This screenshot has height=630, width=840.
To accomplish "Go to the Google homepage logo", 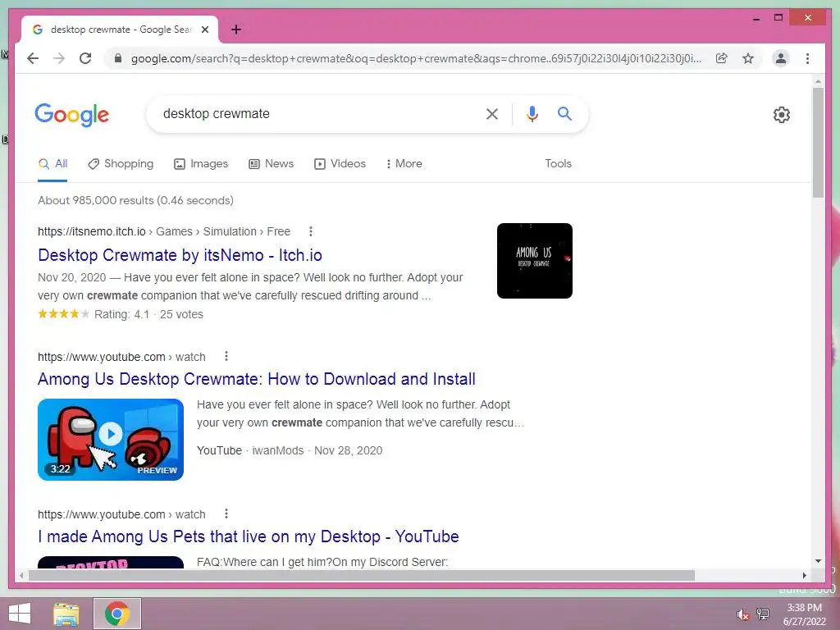I will coord(72,115).
